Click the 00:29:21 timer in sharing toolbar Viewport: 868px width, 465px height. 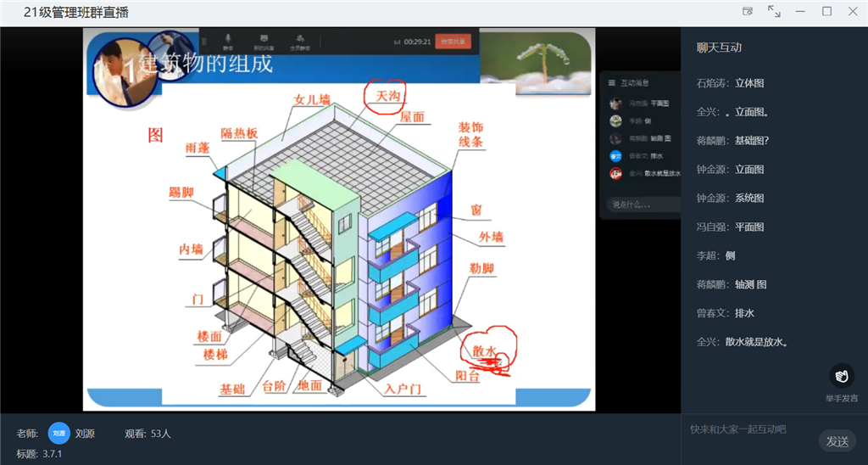(417, 42)
